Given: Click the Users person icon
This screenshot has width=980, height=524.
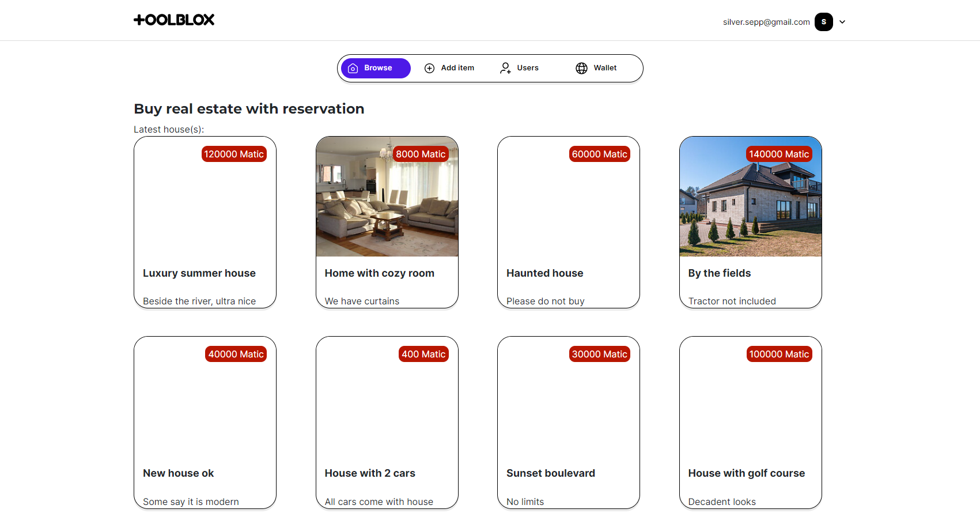Looking at the screenshot, I should (505, 68).
